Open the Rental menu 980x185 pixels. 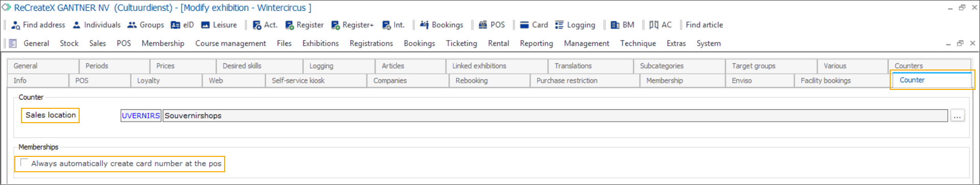coord(499,43)
